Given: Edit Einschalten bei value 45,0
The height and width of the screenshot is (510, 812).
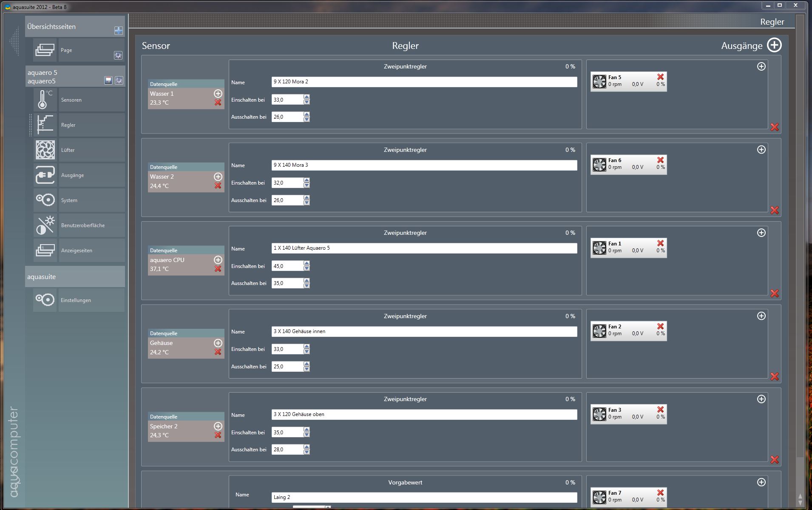Looking at the screenshot, I should [x=287, y=266].
